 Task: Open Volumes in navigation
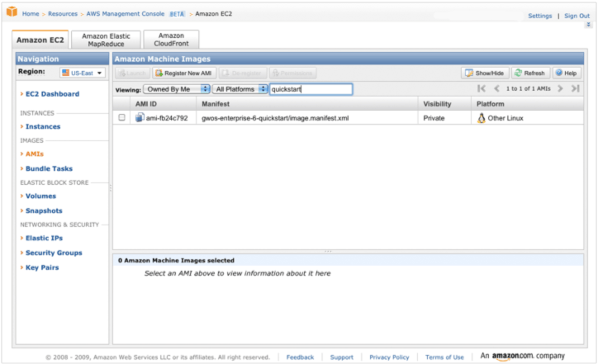click(x=40, y=196)
